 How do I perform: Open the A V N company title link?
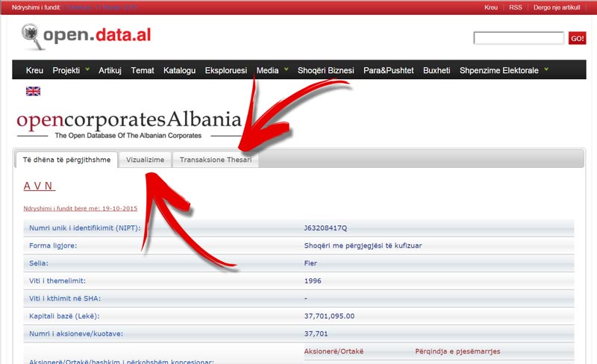click(x=40, y=186)
